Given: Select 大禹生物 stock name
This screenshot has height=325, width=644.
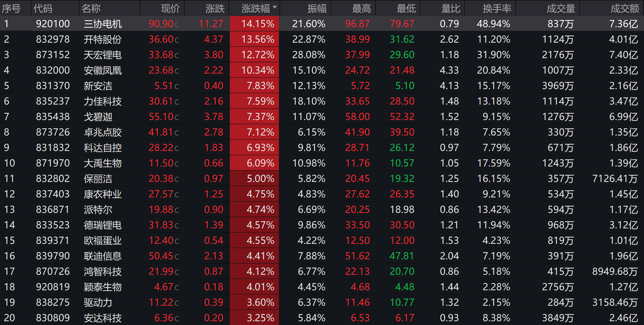Looking at the screenshot, I should 103,163.
